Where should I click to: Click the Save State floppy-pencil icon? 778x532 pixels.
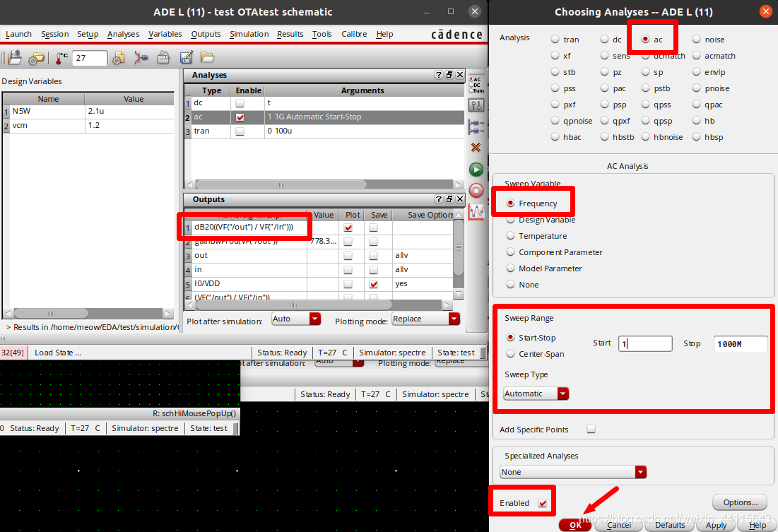[186, 57]
